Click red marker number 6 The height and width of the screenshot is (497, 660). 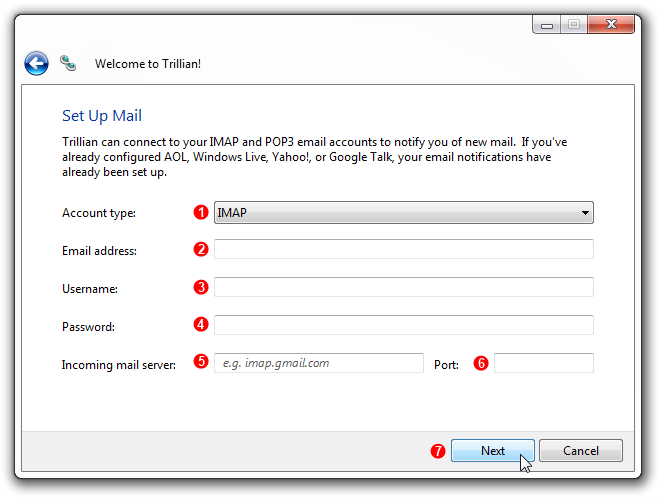coord(481,363)
